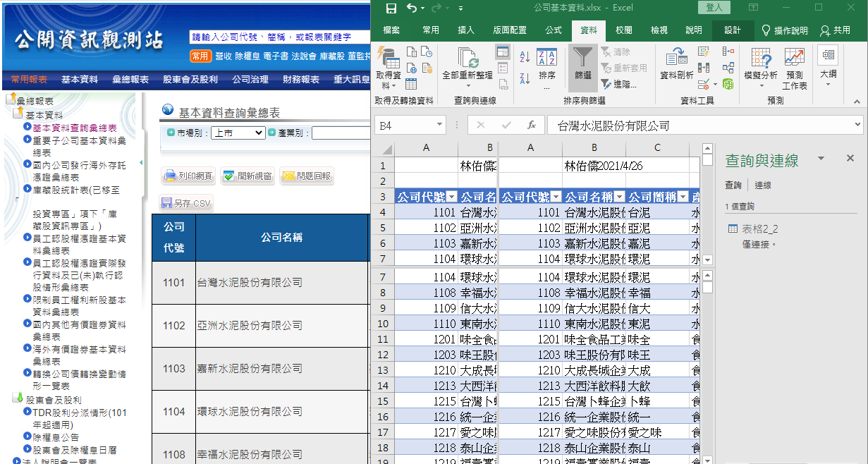Open website menu 公司治理
Screen dimensions: 868x464
[x=250, y=80]
